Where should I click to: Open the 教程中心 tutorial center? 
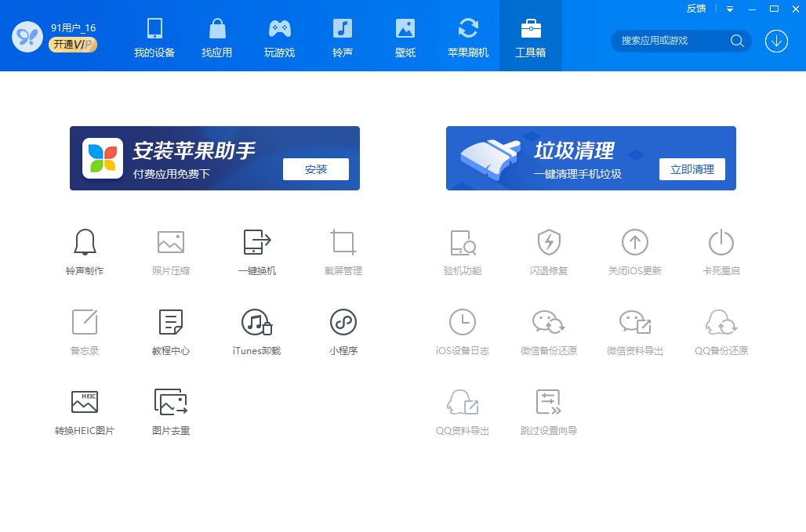pyautogui.click(x=171, y=331)
